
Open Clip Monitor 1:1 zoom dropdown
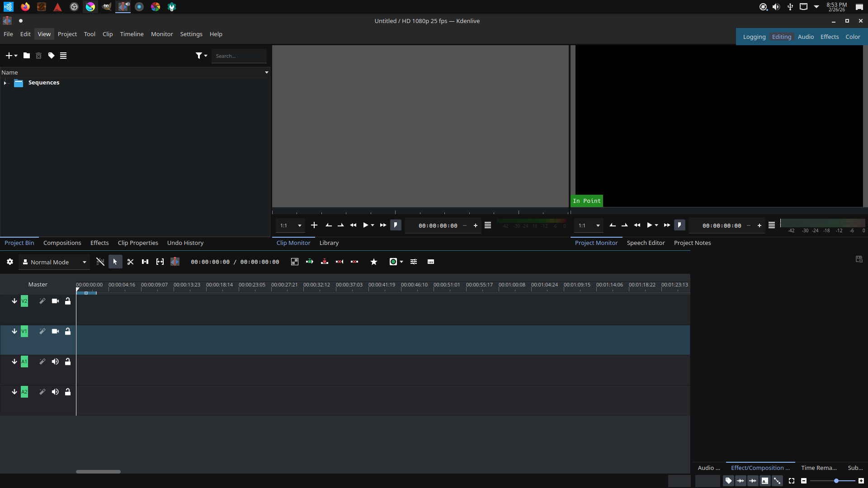click(291, 225)
